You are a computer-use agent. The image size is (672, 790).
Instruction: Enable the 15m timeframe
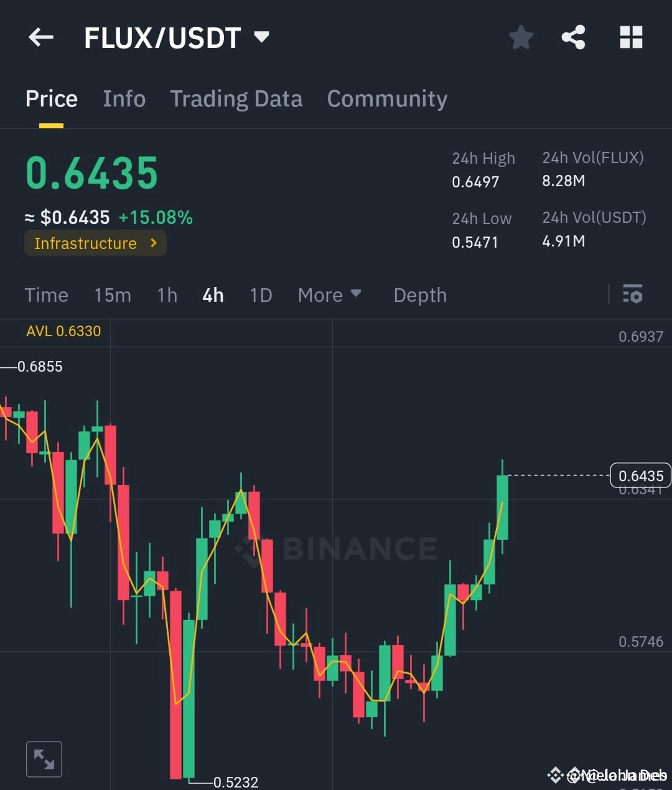point(113,295)
